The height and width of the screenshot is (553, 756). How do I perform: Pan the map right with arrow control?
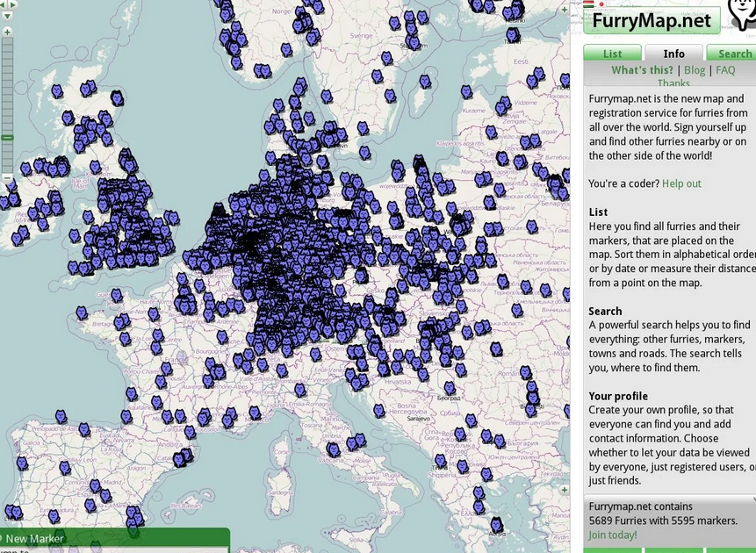point(13,4)
